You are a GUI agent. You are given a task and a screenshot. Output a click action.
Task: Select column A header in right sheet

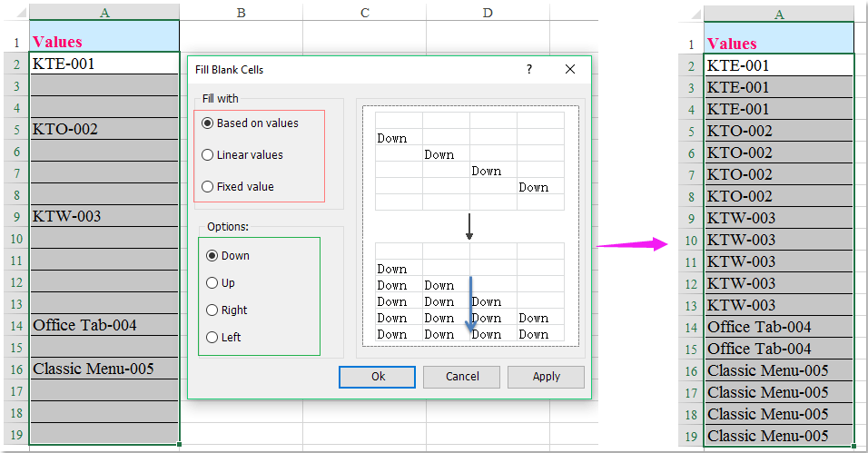coord(779,14)
